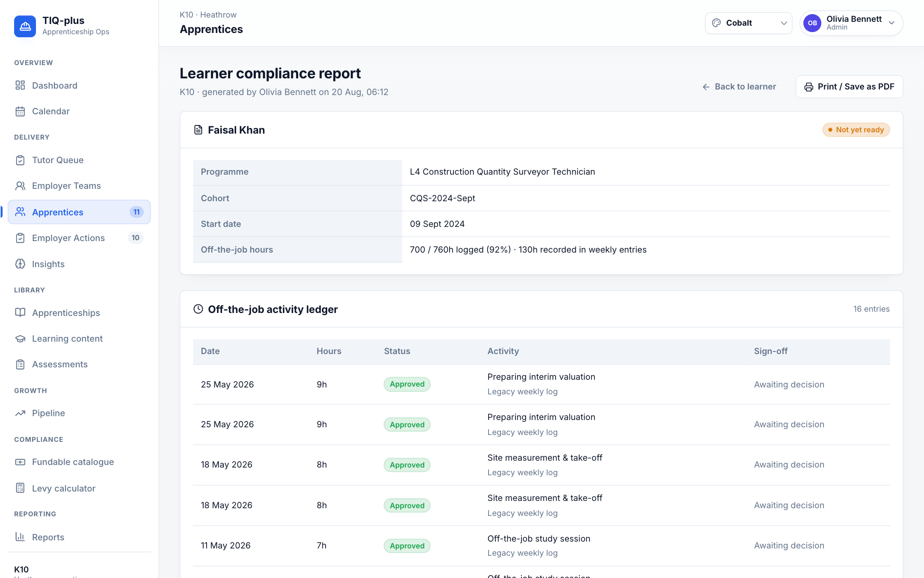Click the palette icon in theme selector
Screen dimensions: 924x578
717,23
